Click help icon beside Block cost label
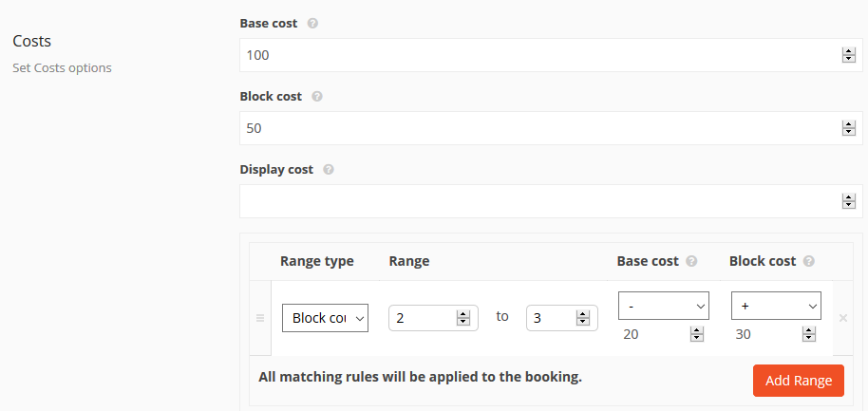Image resolution: width=868 pixels, height=411 pixels. (316, 96)
